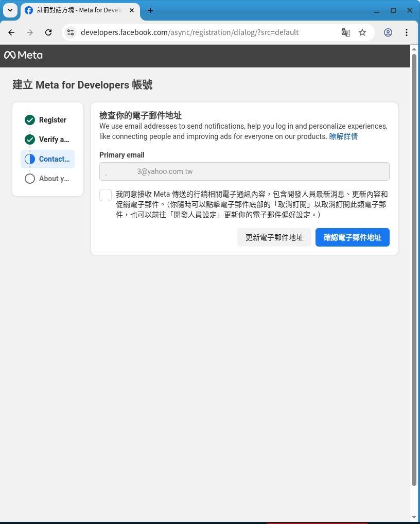
Task: Maximize the browser window
Action: [393, 10]
